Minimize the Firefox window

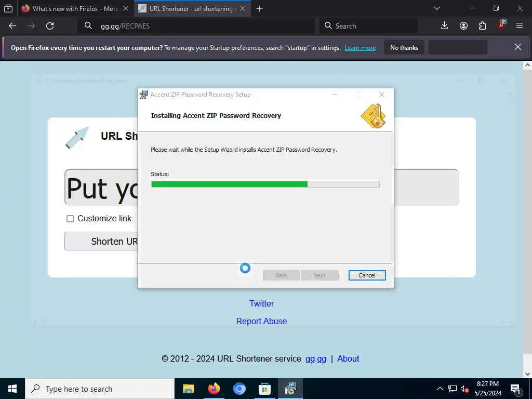(x=472, y=8)
